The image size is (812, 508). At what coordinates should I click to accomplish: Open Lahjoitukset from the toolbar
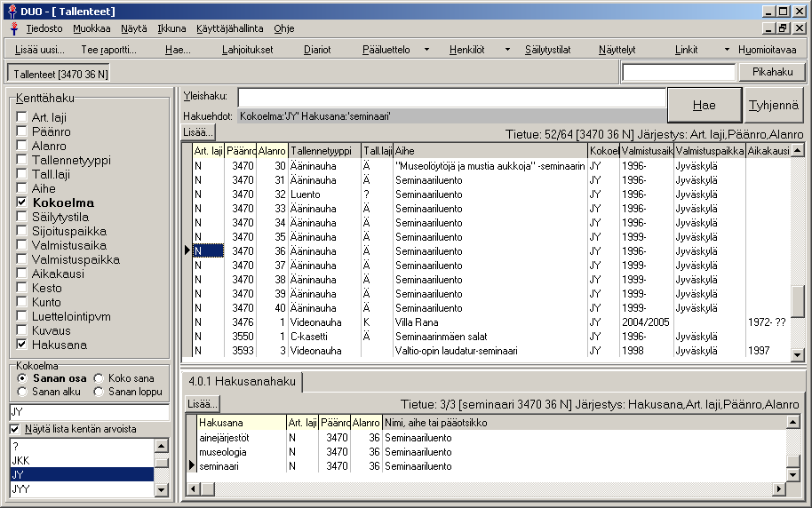click(x=248, y=50)
